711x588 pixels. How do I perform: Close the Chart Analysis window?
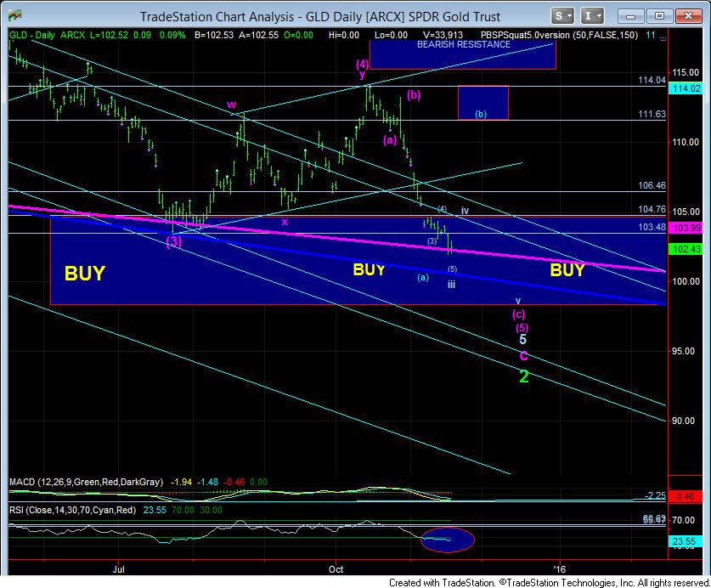click(689, 16)
